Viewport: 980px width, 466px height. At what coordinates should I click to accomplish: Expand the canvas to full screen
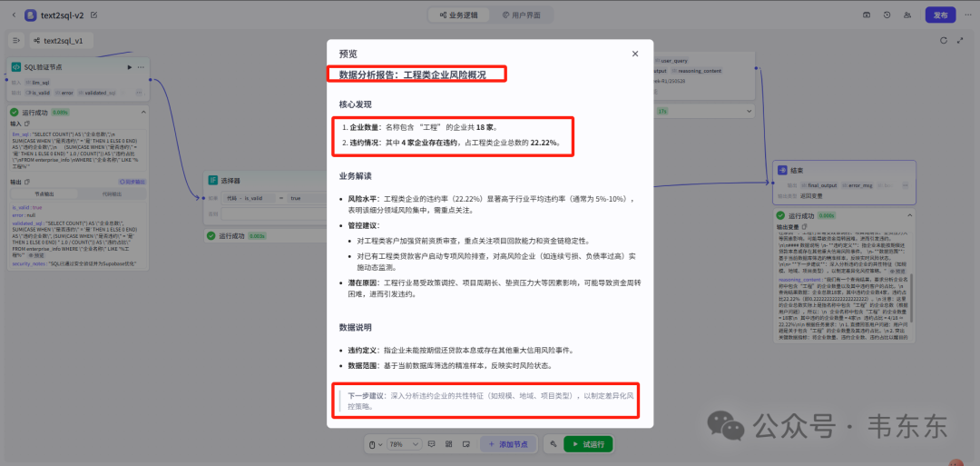[961, 41]
